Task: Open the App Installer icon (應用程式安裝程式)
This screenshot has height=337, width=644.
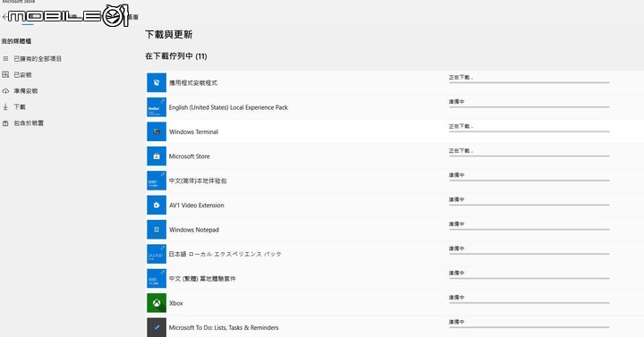Action: coord(157,82)
